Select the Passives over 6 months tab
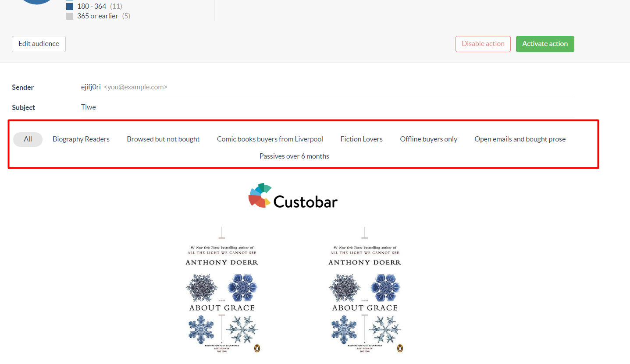630x364 pixels. tap(294, 156)
